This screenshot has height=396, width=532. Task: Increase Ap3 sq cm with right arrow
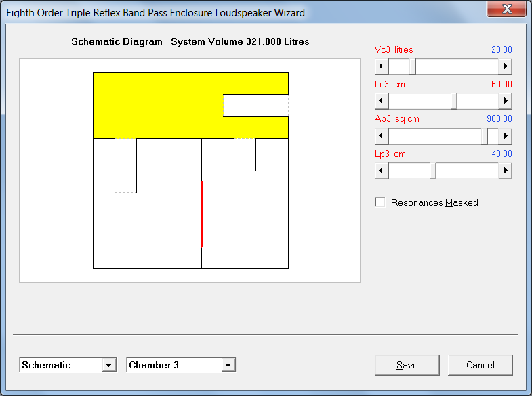point(505,136)
